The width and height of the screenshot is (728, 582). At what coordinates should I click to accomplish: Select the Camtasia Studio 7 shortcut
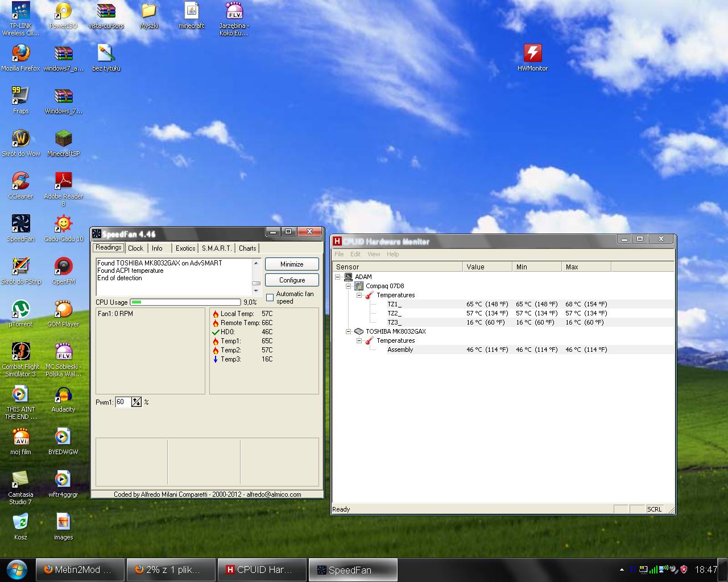(x=21, y=488)
